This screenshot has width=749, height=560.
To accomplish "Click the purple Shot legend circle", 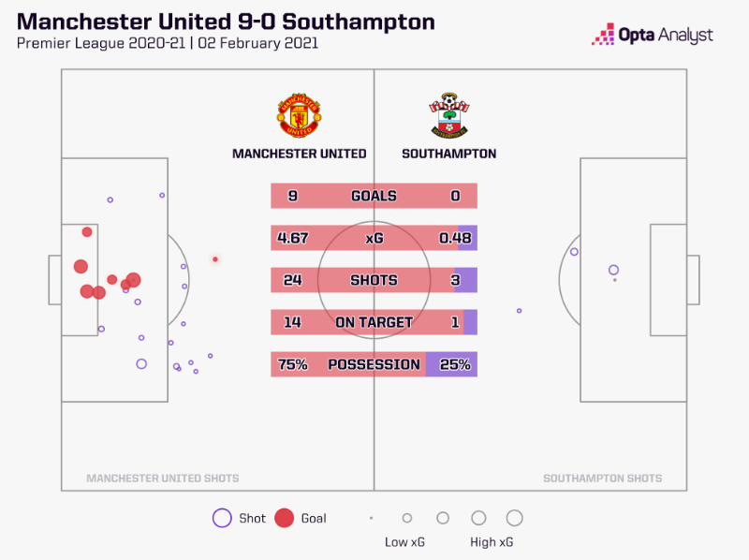I will tap(222, 518).
